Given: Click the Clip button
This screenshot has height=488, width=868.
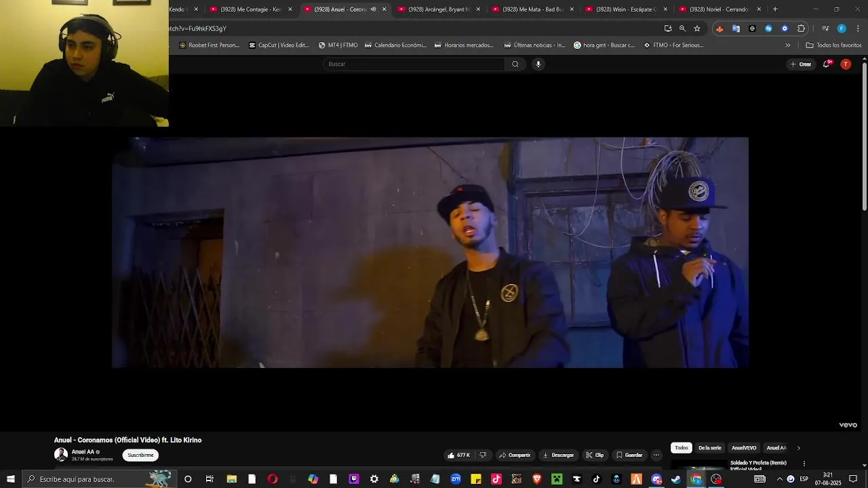Looking at the screenshot, I should [x=595, y=455].
